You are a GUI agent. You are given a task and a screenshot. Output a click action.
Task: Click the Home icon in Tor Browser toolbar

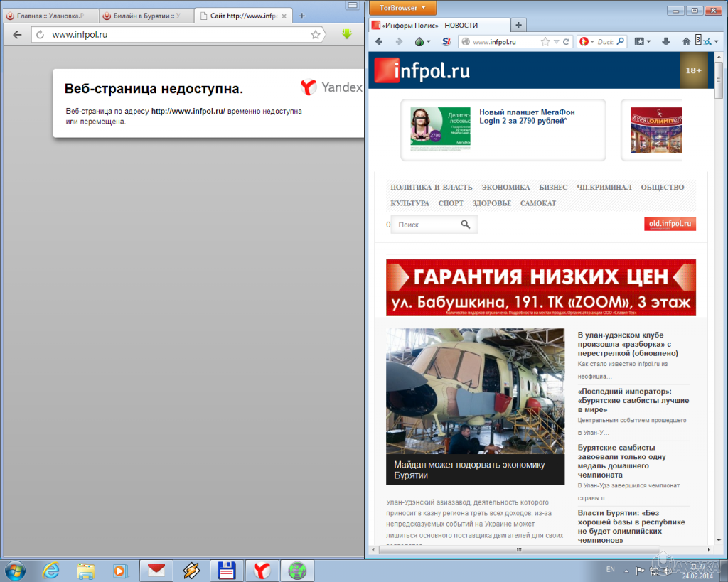[x=687, y=41]
